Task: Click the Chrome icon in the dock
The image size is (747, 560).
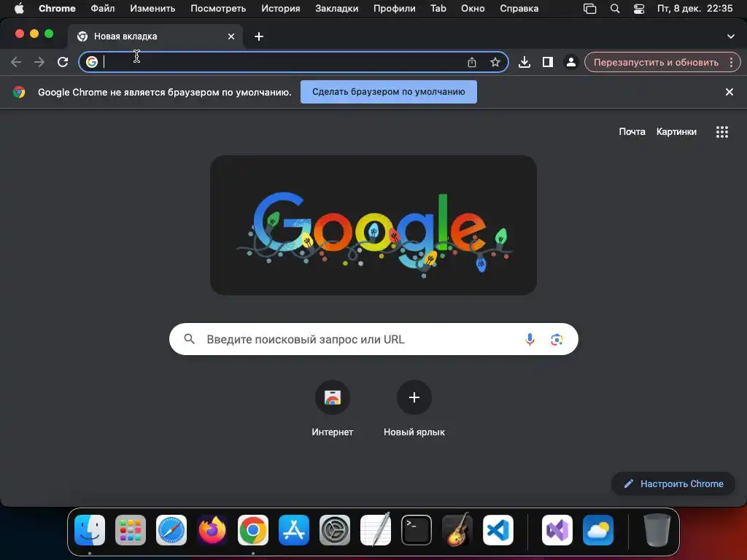Action: 253,530
